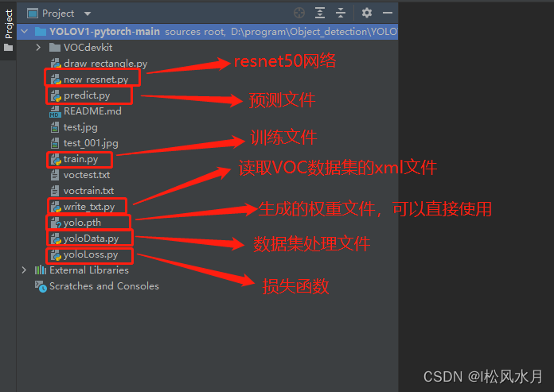Select the write_txt.py file name

tap(88, 207)
